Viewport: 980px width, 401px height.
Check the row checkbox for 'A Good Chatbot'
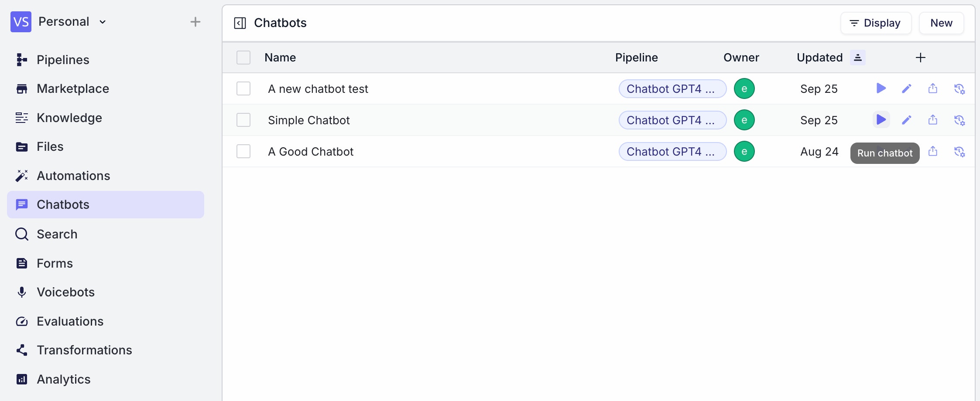click(243, 151)
